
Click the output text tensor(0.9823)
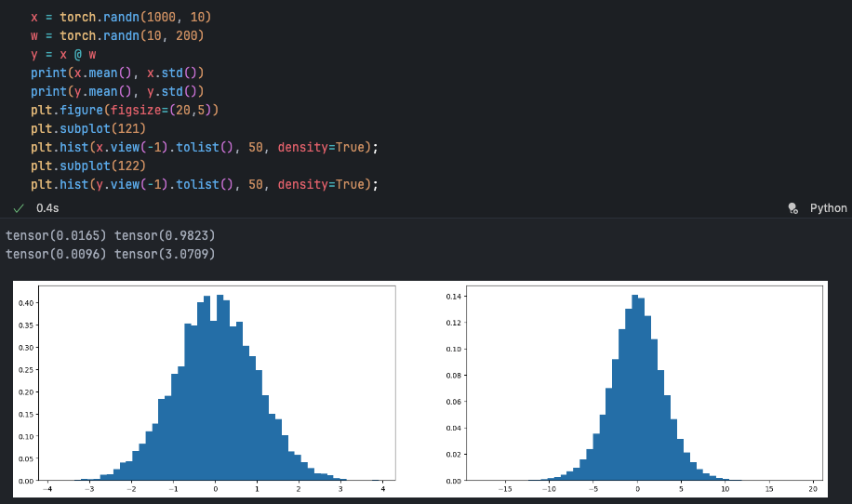165,235
